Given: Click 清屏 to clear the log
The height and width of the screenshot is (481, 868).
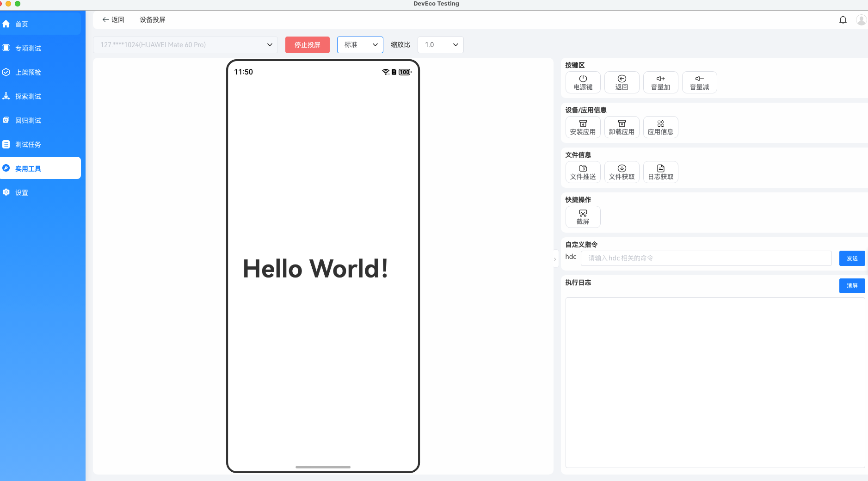Looking at the screenshot, I should [x=852, y=286].
